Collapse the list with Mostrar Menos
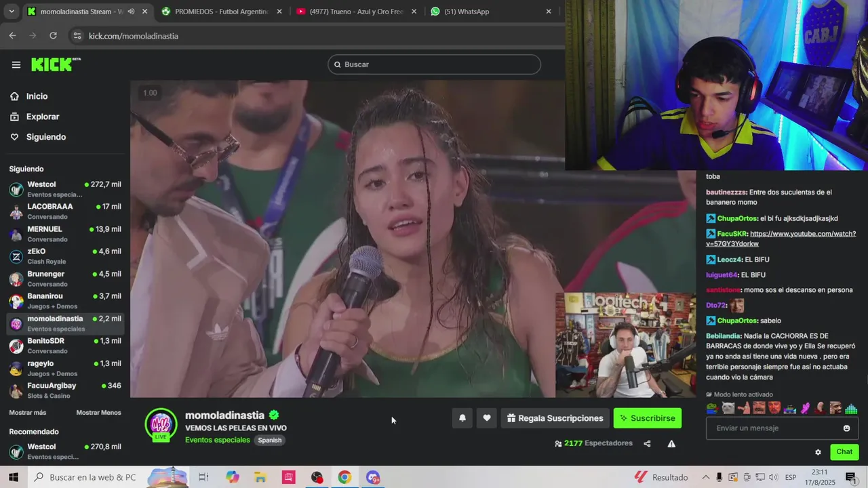This screenshot has height=488, width=868. pyautogui.click(x=98, y=413)
